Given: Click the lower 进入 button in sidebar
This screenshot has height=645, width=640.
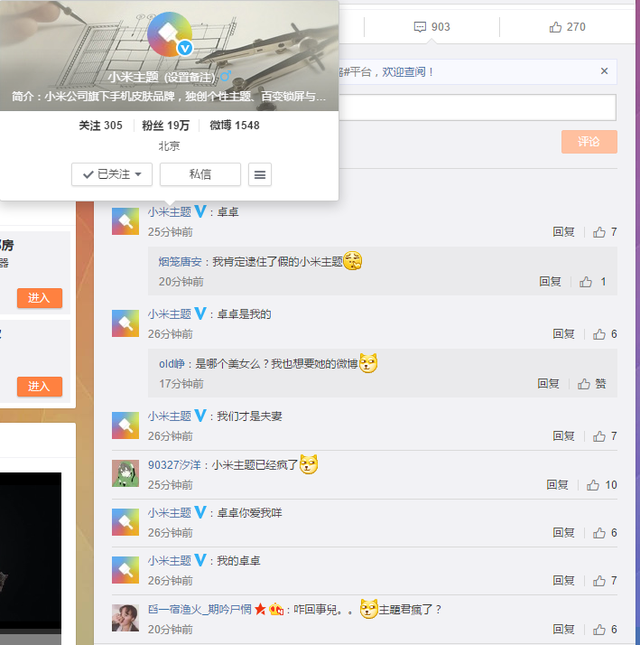Looking at the screenshot, I should pos(39,386).
